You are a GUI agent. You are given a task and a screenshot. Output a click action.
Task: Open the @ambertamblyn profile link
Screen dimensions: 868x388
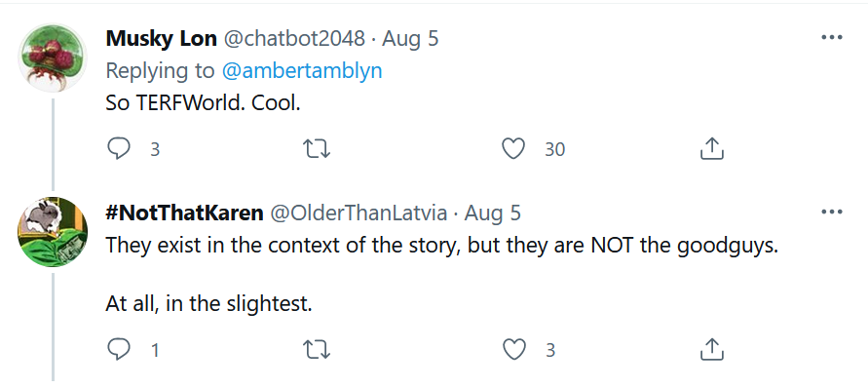pos(302,71)
